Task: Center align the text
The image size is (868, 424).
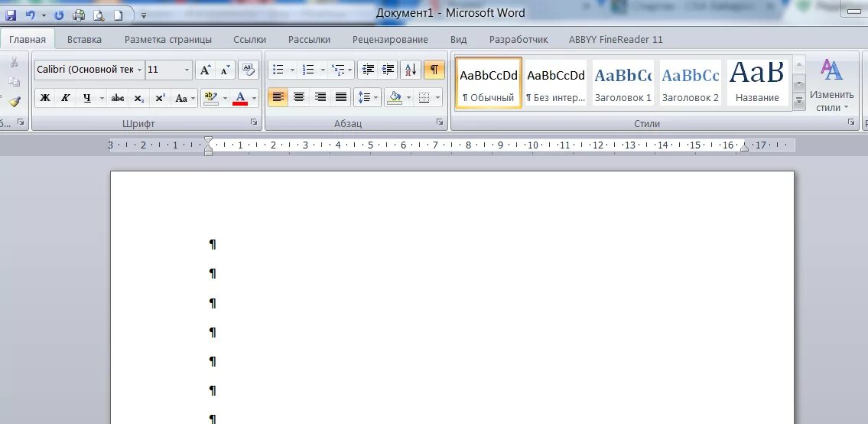Action: pyautogui.click(x=299, y=98)
